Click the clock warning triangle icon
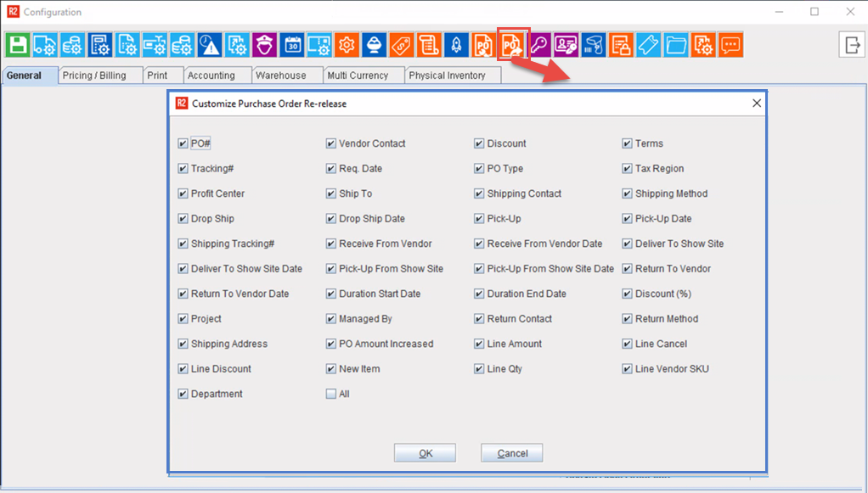 coord(209,45)
